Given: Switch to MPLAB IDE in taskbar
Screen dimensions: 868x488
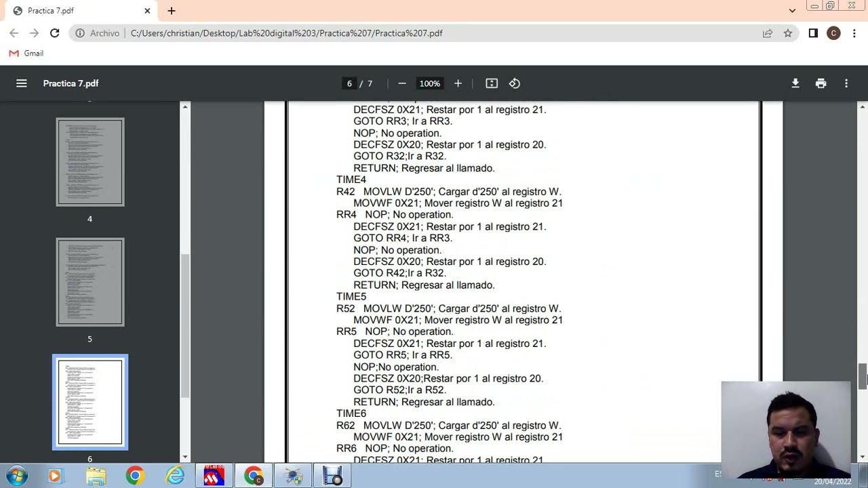Looking at the screenshot, I should click(x=214, y=476).
